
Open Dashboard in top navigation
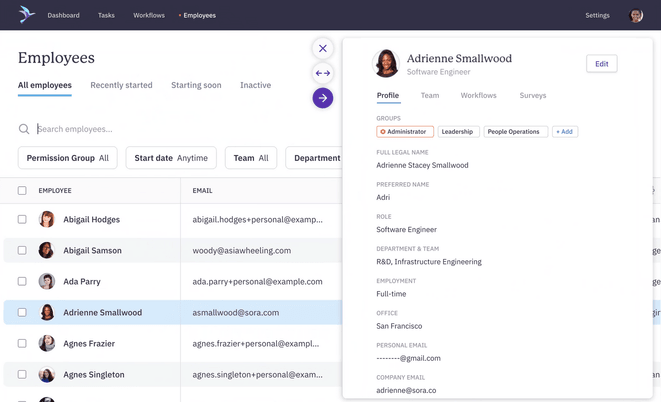tap(63, 15)
